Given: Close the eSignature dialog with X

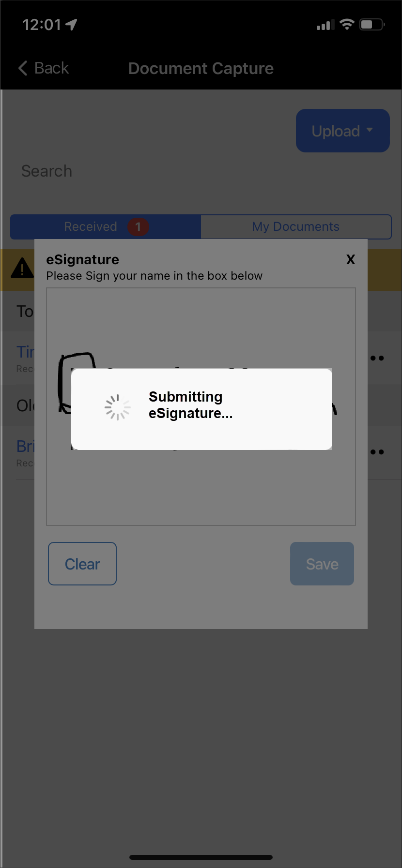Looking at the screenshot, I should tap(351, 260).
